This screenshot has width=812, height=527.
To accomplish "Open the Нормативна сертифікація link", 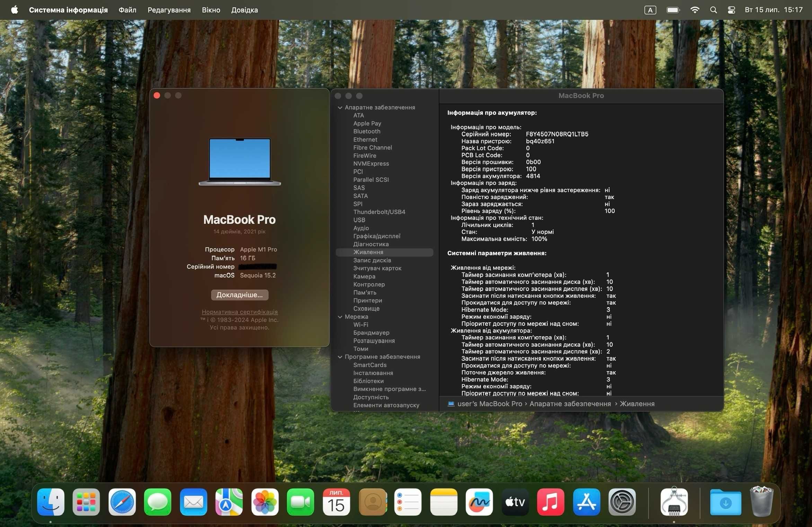I will pos(239,312).
